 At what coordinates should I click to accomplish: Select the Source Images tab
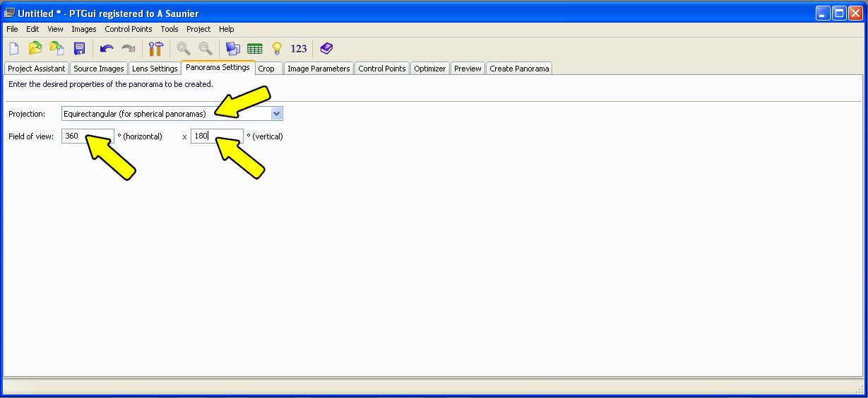(x=98, y=69)
